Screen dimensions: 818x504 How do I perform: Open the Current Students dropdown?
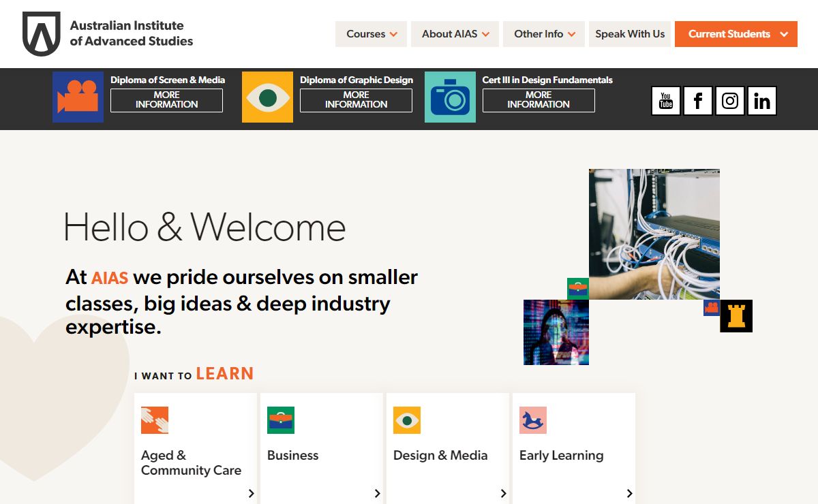tap(736, 34)
